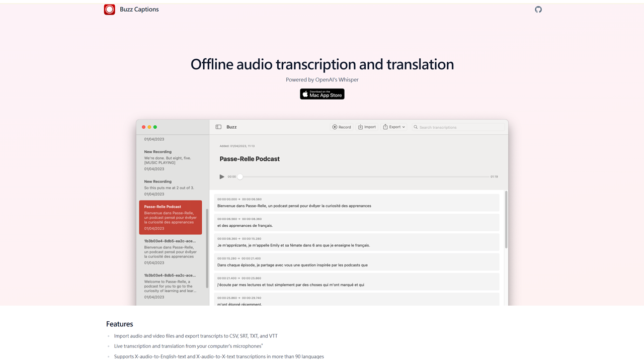Click the sidebar list scrollbar
Screen dimensions: 644x362
pos(207,247)
